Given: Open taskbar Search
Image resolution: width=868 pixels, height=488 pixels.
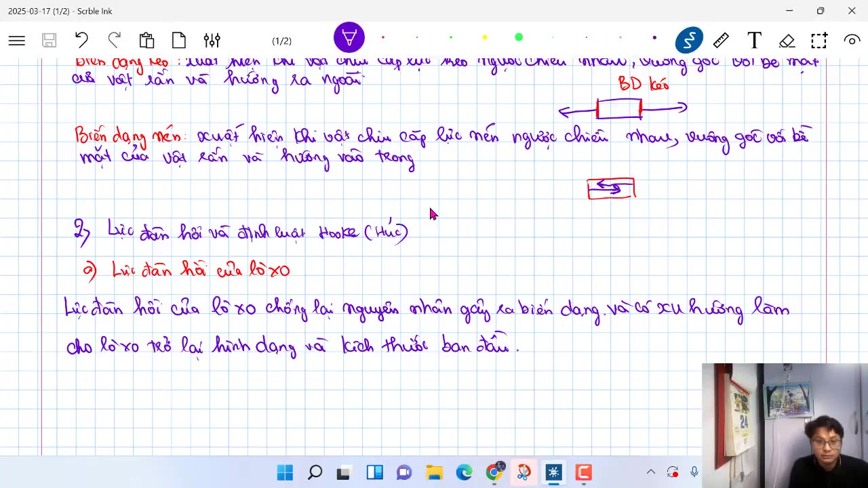Looking at the screenshot, I should point(315,472).
